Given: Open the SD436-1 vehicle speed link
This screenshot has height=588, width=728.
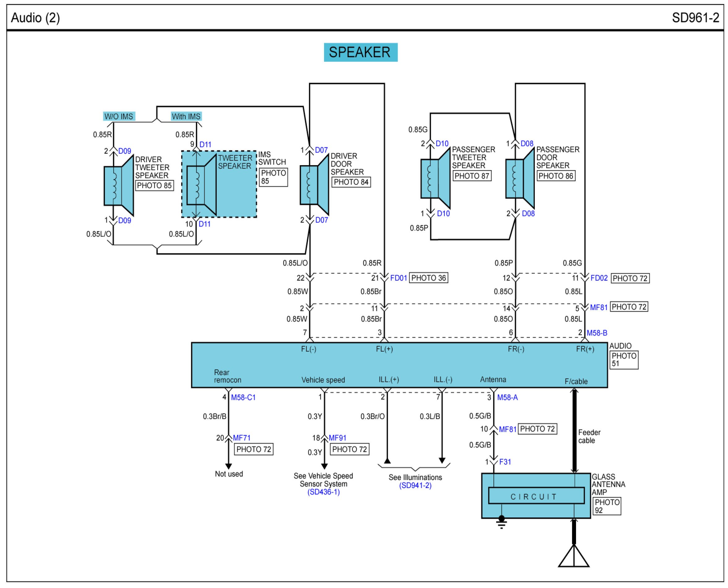Looking at the screenshot, I should (323, 492).
